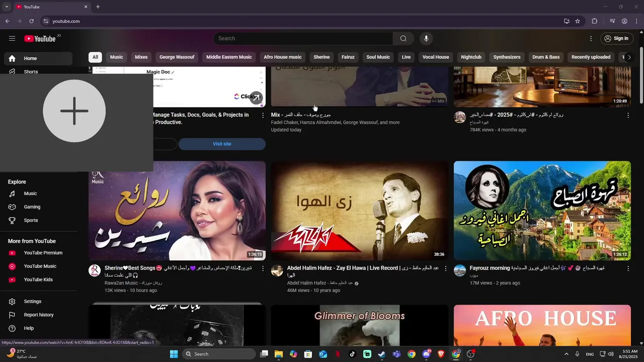Open Help in the sidebar
Screen dimensions: 644x362
[38, 328]
